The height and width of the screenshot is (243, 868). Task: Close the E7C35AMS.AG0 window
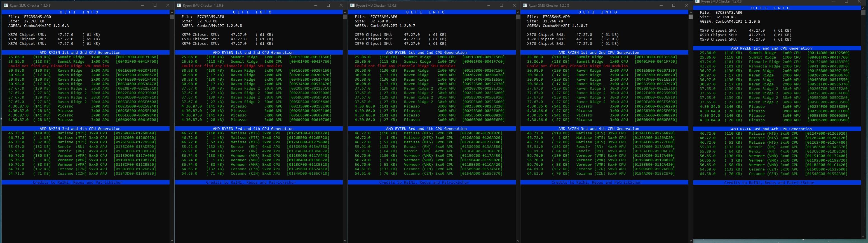(168, 5)
